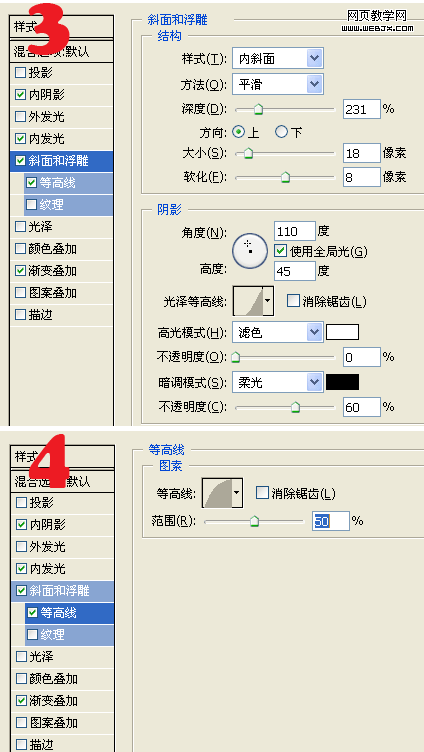Enable 消除锯齿 beside 光泽等高线
424x752 pixels.
293,301
